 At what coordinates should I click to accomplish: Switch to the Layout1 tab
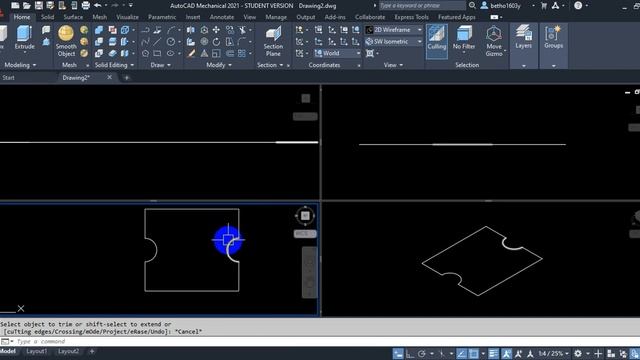[36, 351]
